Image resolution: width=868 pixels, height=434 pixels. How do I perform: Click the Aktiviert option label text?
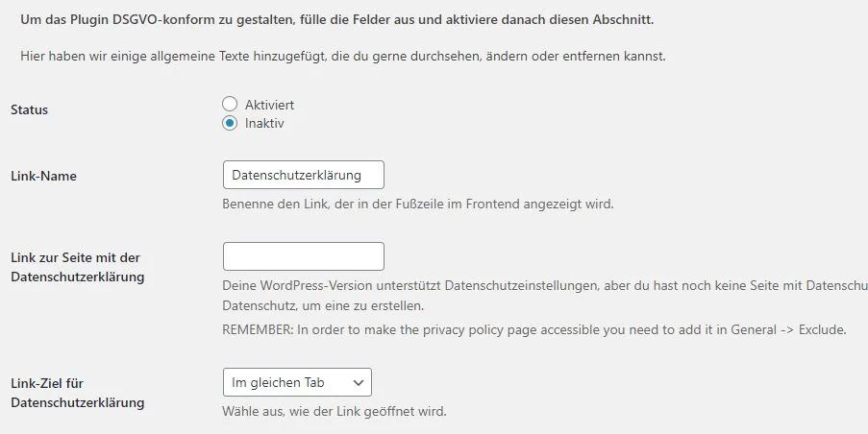269,105
